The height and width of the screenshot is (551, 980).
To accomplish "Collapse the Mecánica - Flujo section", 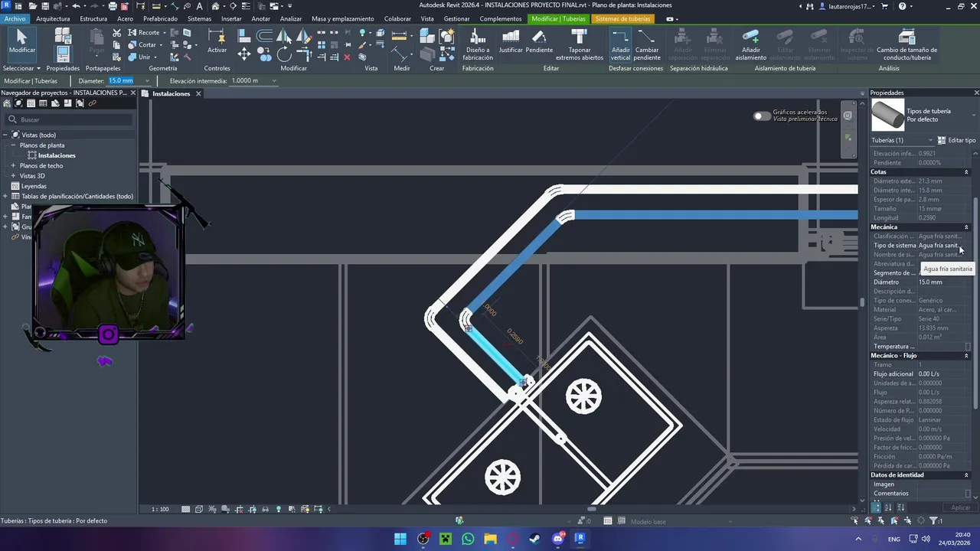I will (x=966, y=356).
